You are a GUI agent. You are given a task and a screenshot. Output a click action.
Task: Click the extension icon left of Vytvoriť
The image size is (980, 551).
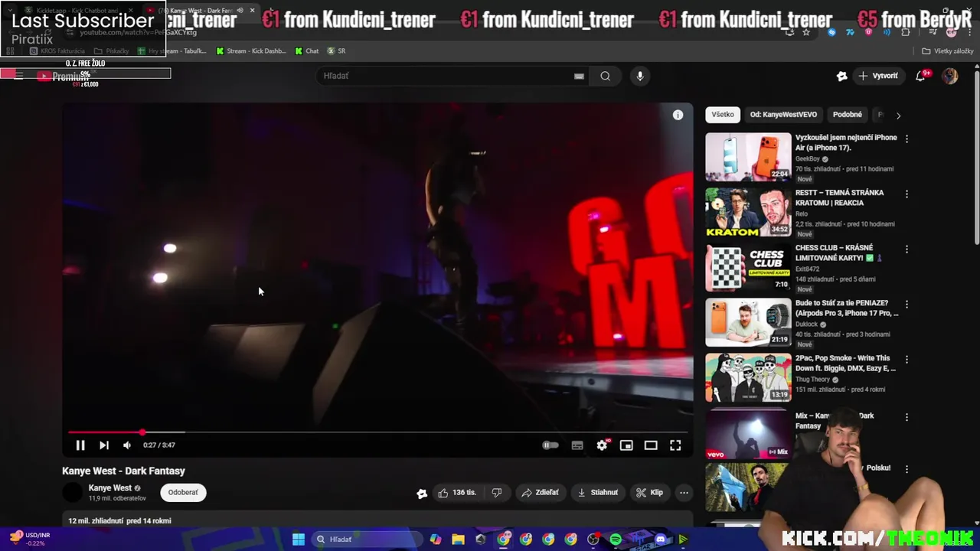(842, 76)
